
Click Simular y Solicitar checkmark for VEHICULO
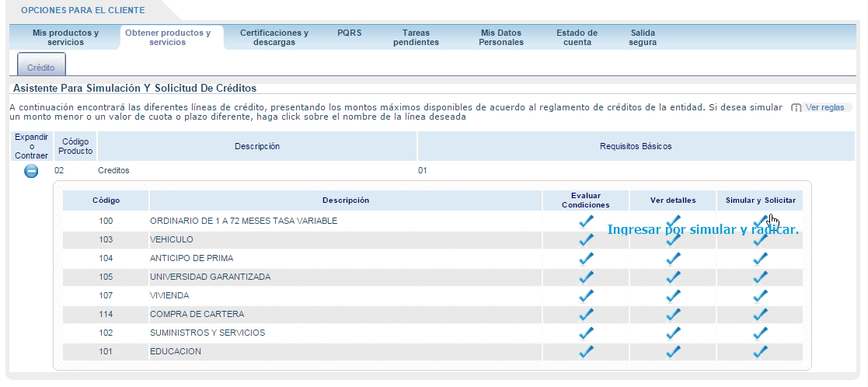pos(760,239)
